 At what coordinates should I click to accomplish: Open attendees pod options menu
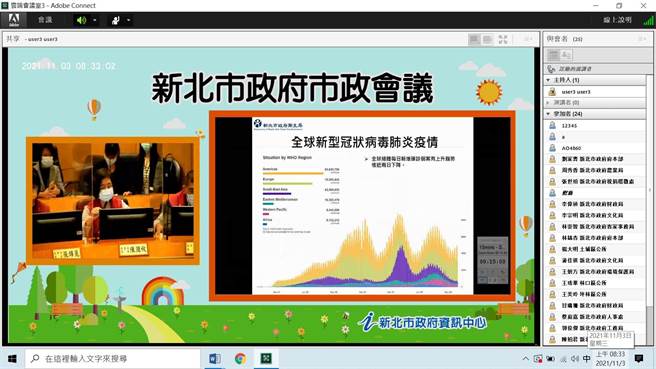pos(642,39)
